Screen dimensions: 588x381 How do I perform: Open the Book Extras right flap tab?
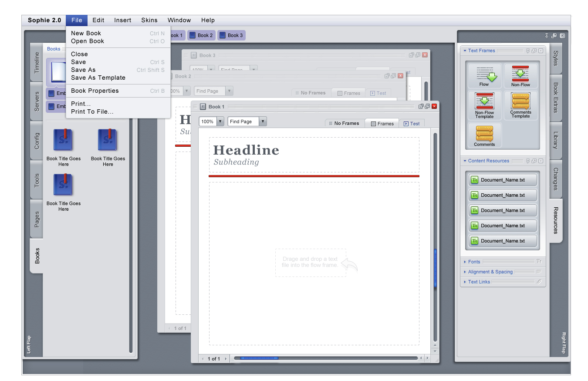coord(556,98)
